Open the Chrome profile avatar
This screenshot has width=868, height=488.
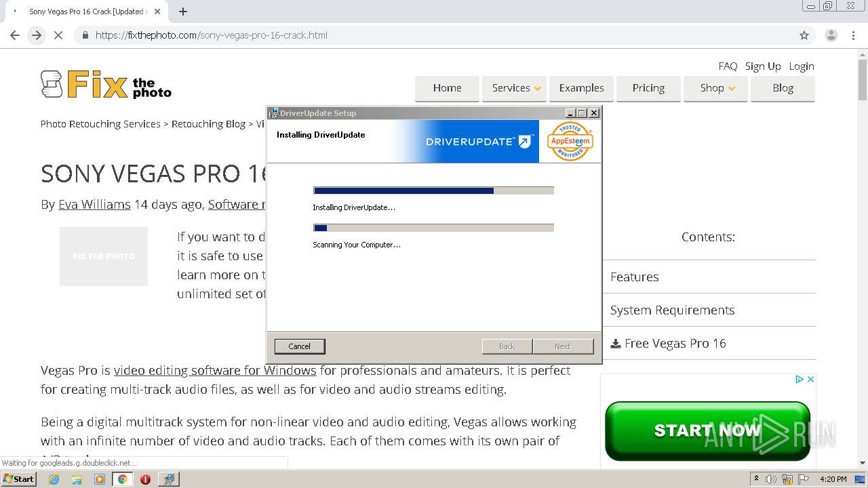tap(831, 35)
